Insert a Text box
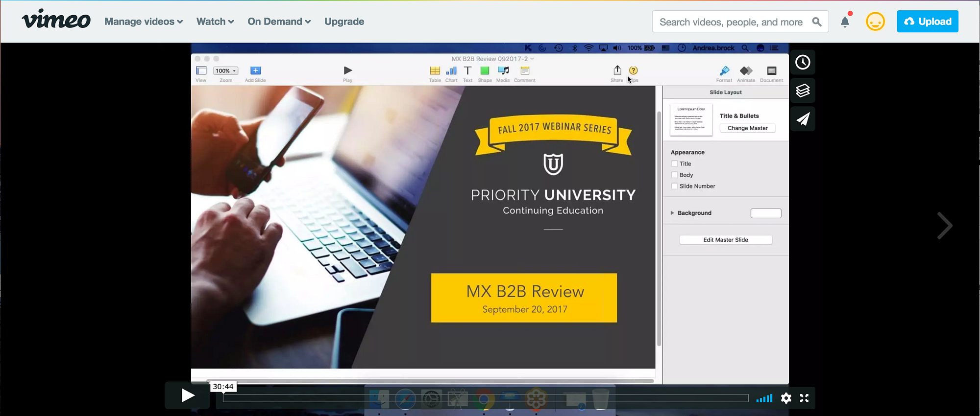This screenshot has height=416, width=980. click(468, 73)
